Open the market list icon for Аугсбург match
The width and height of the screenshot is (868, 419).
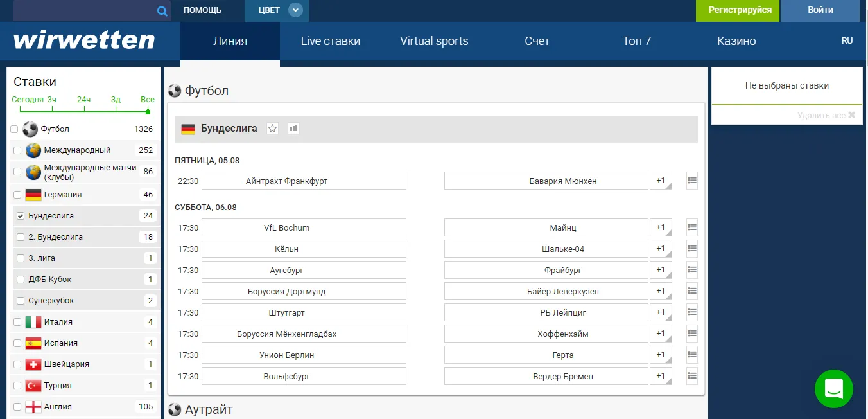692,270
